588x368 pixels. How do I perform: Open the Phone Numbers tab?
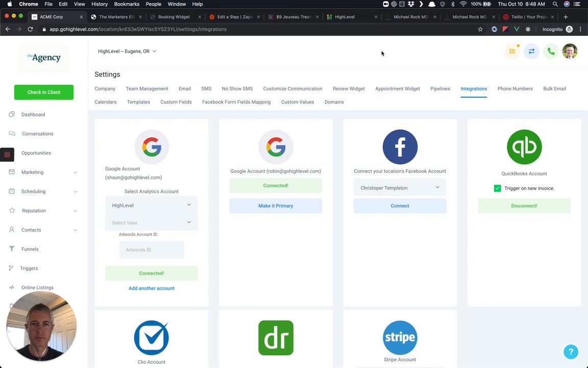(x=515, y=89)
